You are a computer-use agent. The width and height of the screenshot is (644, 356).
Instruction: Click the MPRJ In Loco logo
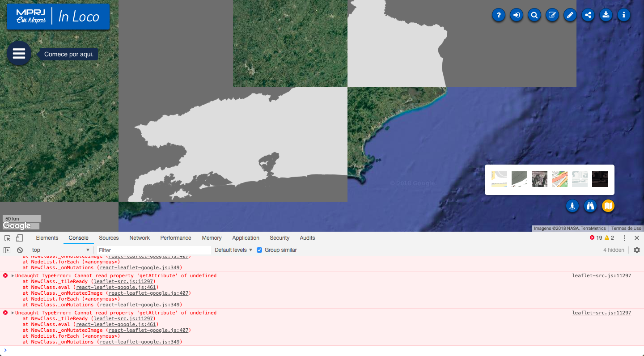coord(58,17)
